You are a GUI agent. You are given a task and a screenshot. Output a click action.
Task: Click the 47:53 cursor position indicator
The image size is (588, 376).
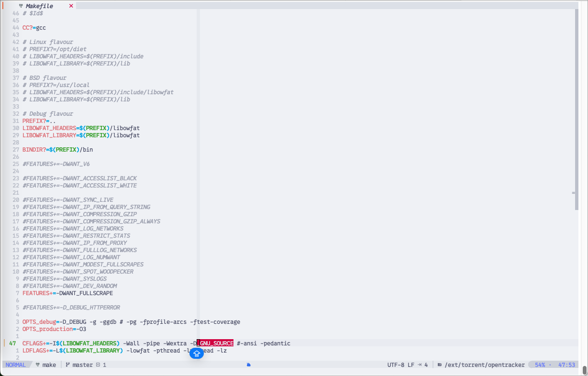(566, 365)
